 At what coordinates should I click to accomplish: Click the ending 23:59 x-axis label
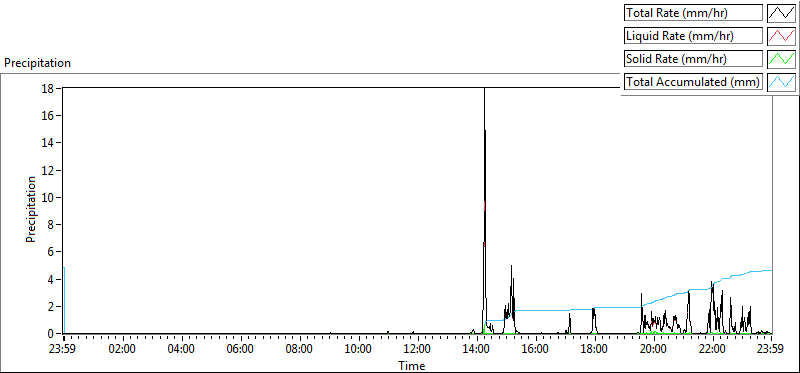(771, 350)
